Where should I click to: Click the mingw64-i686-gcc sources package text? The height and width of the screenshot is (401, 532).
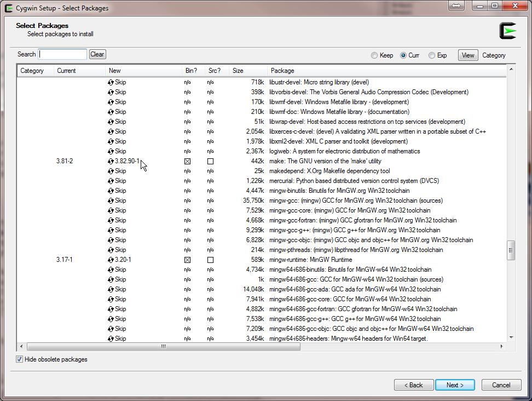356,279
